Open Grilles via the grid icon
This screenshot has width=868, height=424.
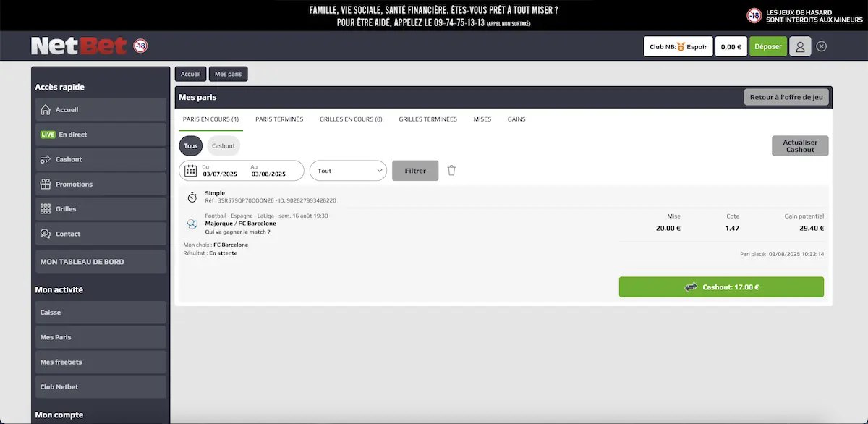(x=46, y=209)
